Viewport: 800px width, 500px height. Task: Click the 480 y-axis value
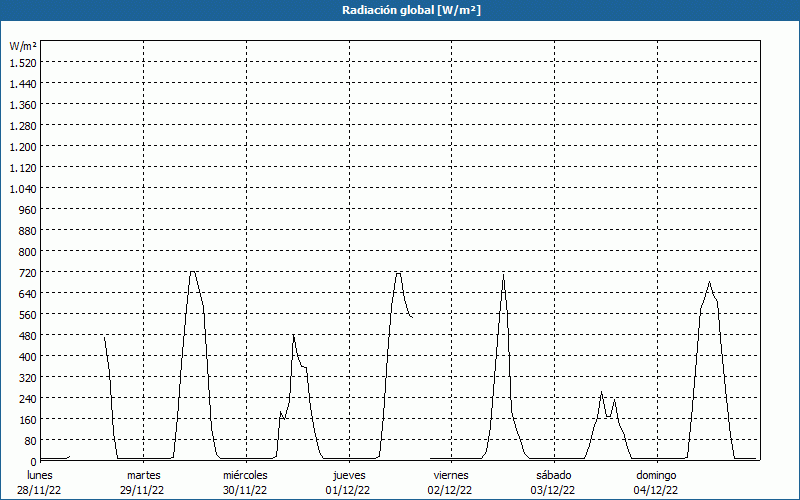coord(28,336)
